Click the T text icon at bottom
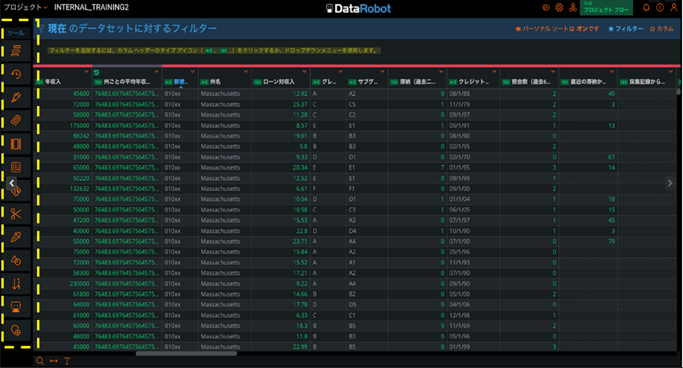683x368 pixels. tap(67, 361)
